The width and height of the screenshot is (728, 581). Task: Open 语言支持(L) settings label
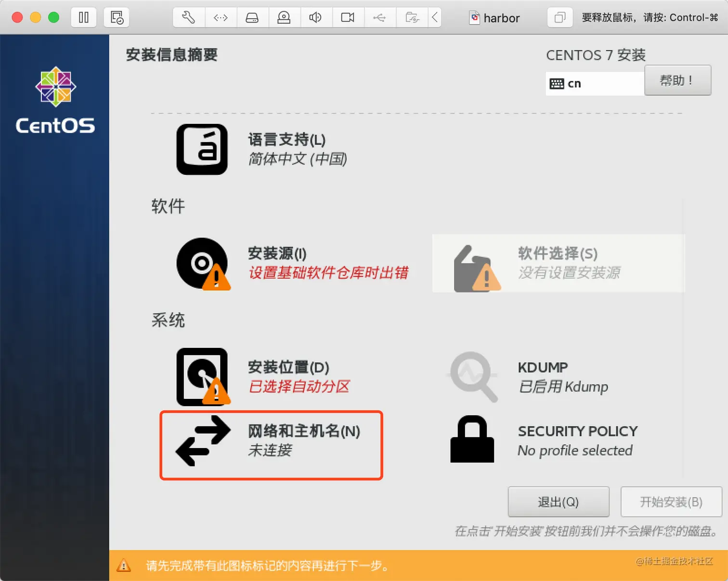coord(287,140)
